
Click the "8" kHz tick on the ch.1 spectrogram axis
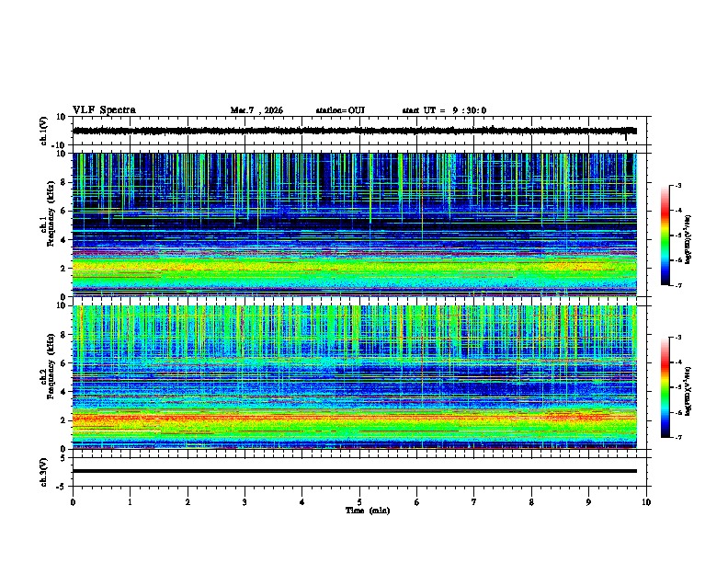click(x=63, y=182)
